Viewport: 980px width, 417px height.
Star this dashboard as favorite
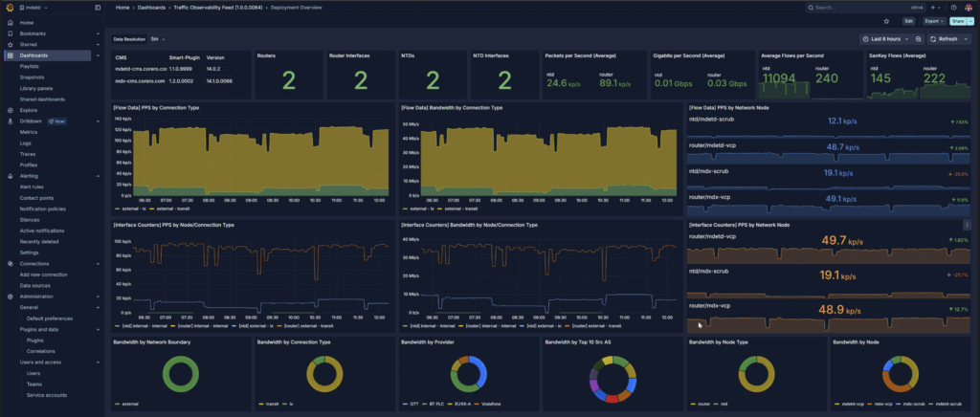pyautogui.click(x=886, y=20)
